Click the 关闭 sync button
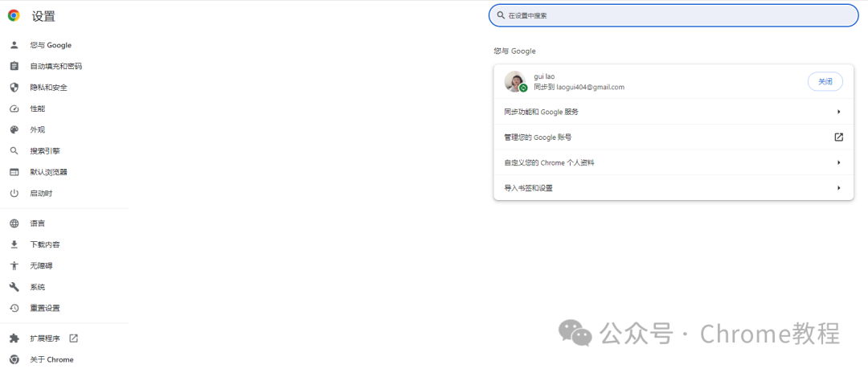The height and width of the screenshot is (369, 868). (x=825, y=81)
